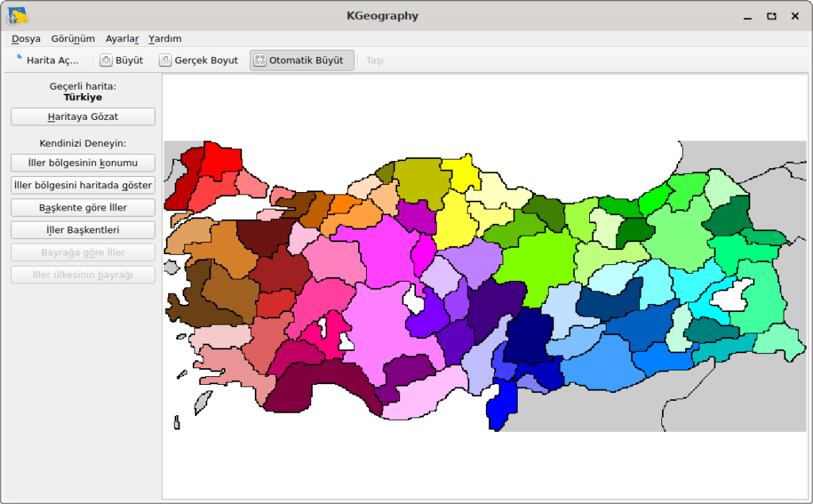Open the Ayarlar menu
Viewport: 813px width, 504px height.
(122, 39)
